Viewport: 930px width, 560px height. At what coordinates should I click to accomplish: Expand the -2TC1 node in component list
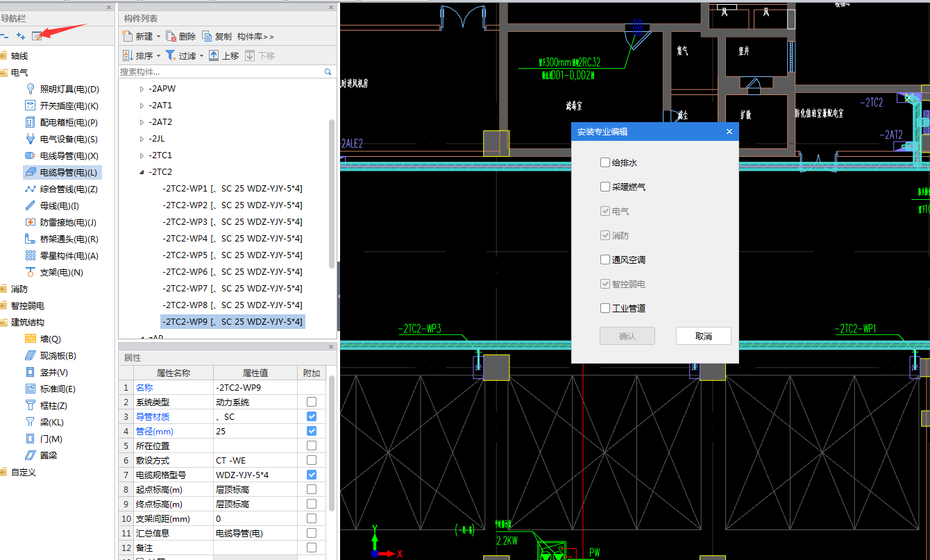142,155
